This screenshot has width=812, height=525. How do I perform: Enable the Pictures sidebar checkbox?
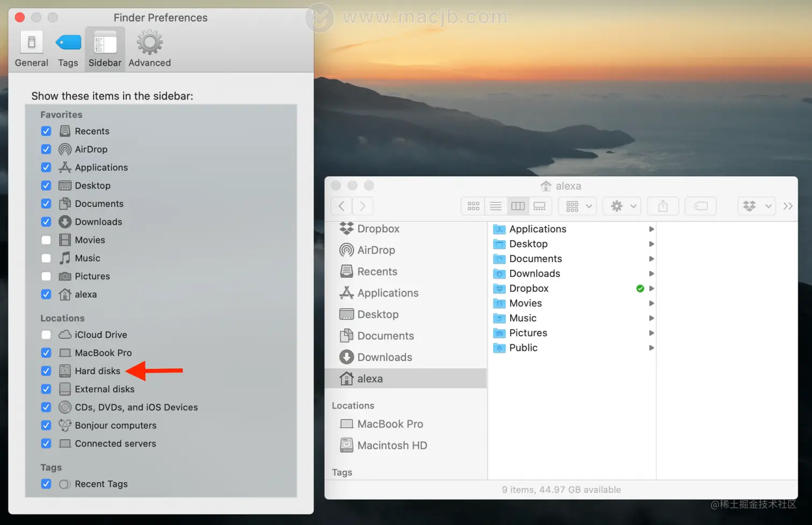click(x=46, y=276)
